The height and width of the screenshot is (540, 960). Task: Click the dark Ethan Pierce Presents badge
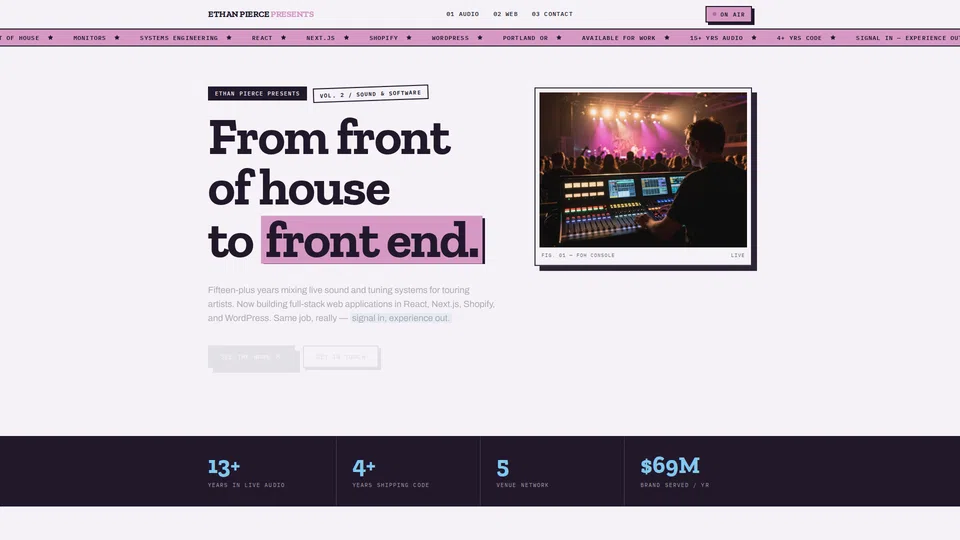click(x=257, y=94)
